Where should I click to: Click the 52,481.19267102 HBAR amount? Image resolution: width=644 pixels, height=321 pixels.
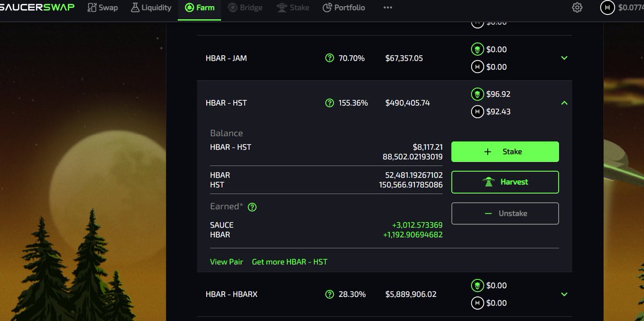[414, 175]
